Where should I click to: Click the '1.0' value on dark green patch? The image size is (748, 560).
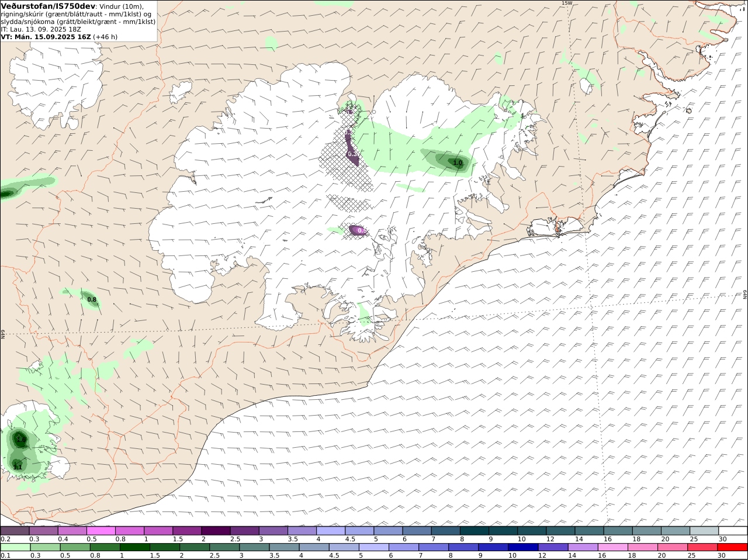458,163
